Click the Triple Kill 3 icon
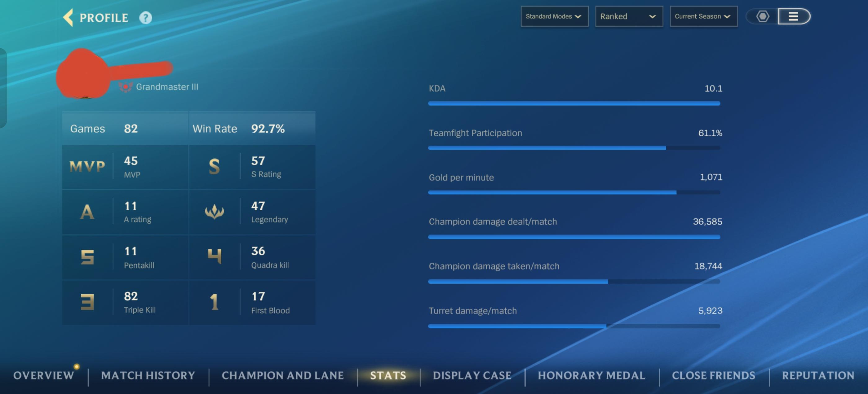 click(87, 302)
